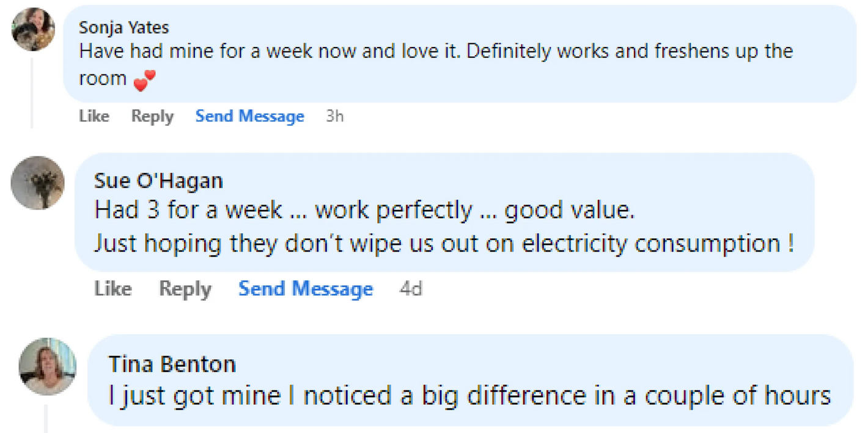
Task: Click Tina Benton's "big difference" comment text
Action: 469,395
